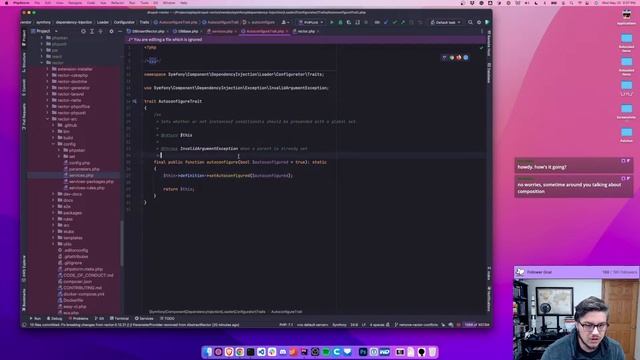Collapse the config folder
The width and height of the screenshot is (640, 360).
click(53, 144)
